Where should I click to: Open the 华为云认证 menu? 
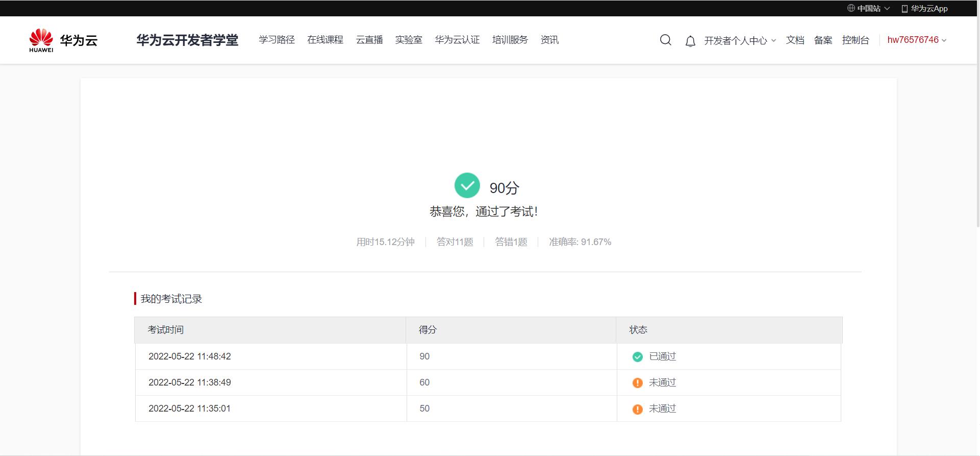pyautogui.click(x=457, y=40)
